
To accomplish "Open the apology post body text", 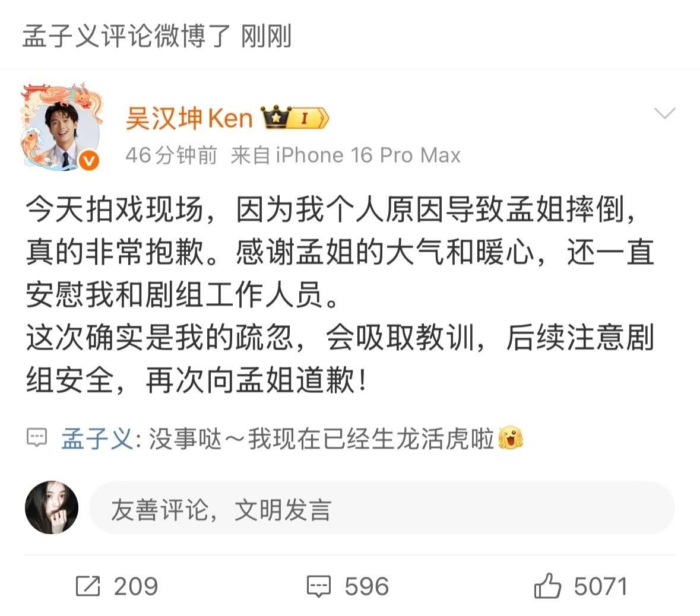I will (340, 294).
